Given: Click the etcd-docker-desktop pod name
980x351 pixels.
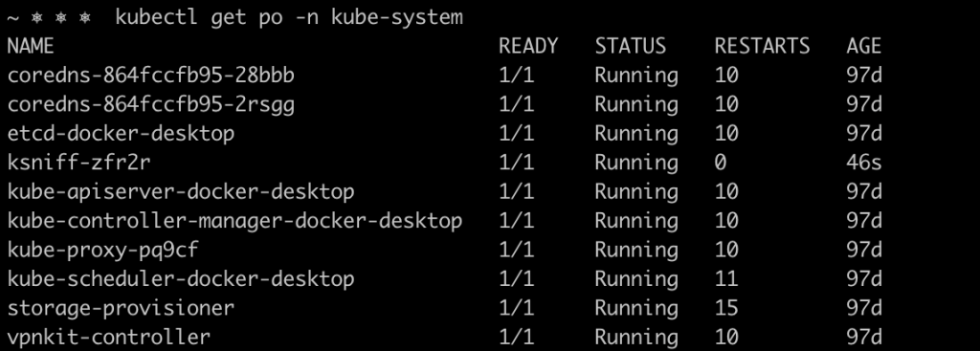Looking at the screenshot, I should [x=121, y=134].
